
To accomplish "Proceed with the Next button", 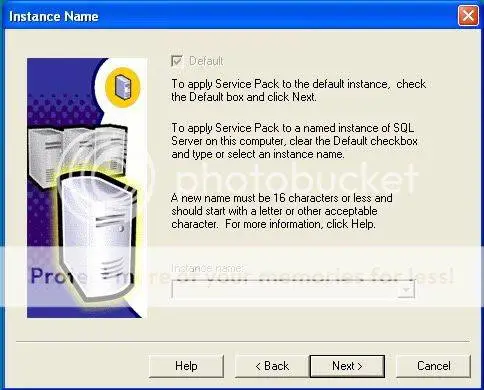I will 347,366.
